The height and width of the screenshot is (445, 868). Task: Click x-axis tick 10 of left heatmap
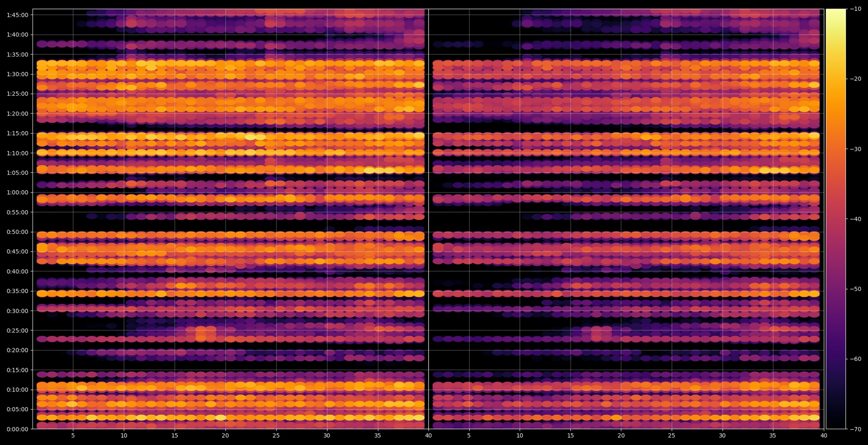click(124, 436)
